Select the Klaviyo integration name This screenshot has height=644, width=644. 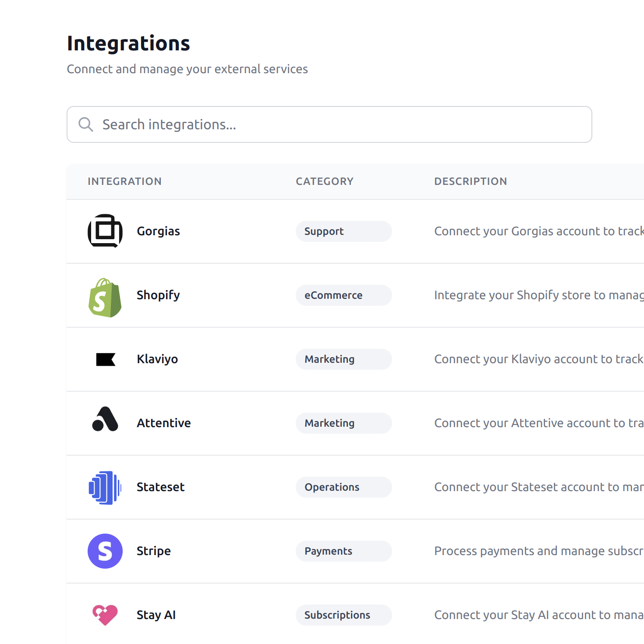pyautogui.click(x=157, y=359)
